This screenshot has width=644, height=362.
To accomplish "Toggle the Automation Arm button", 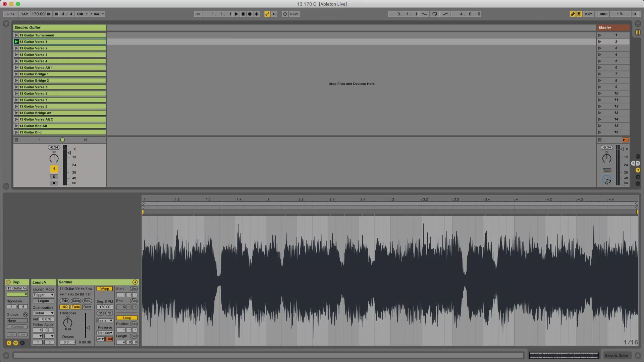I will [267, 14].
